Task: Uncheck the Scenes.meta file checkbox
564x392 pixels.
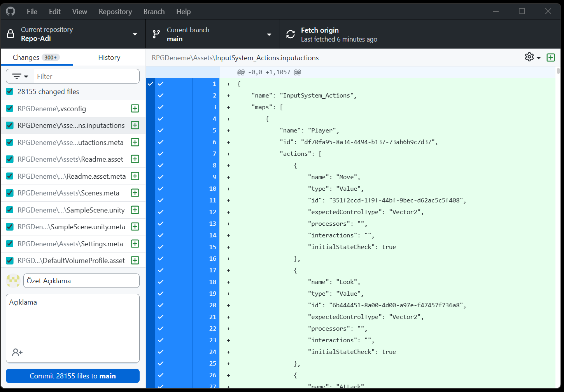Action: tap(10, 193)
